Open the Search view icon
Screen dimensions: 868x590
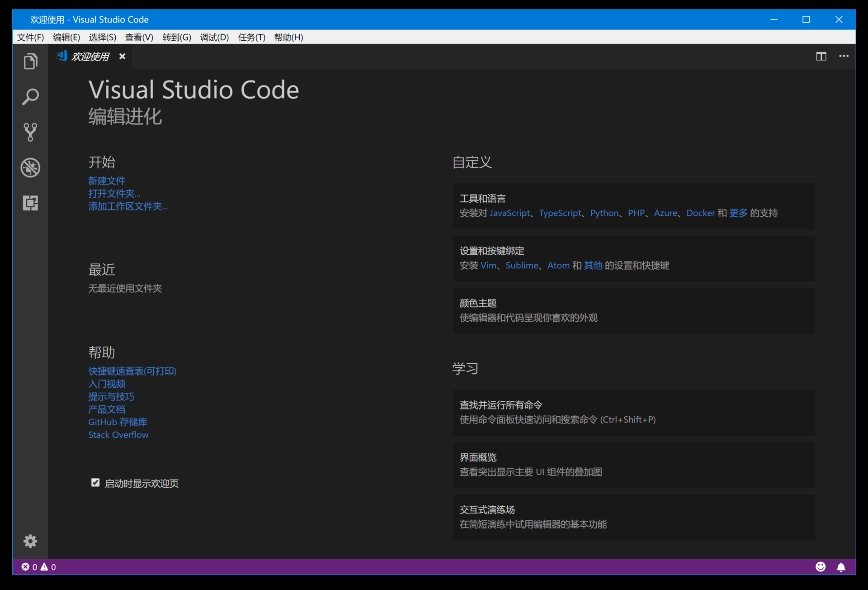click(30, 96)
